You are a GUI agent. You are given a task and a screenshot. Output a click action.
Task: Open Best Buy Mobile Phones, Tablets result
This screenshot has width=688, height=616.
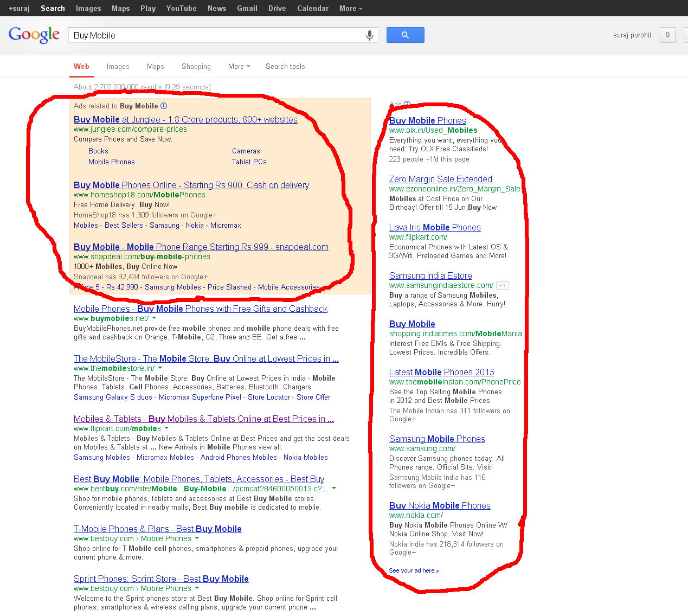tap(199, 479)
